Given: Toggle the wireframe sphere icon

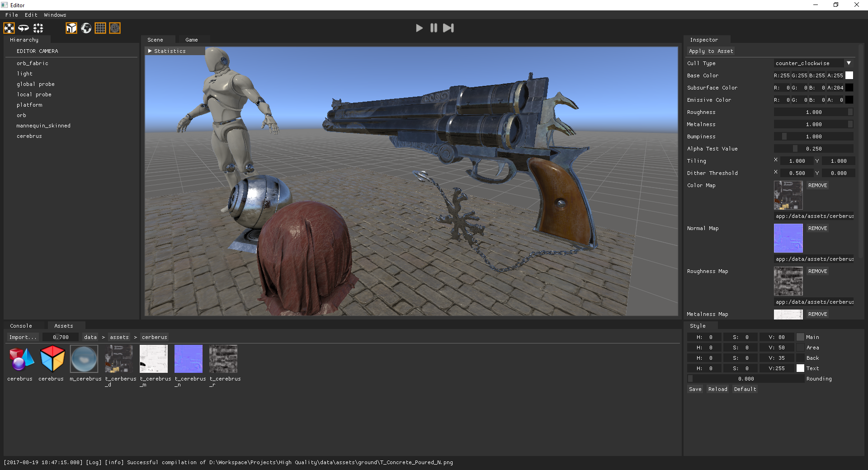Looking at the screenshot, I should (115, 28).
